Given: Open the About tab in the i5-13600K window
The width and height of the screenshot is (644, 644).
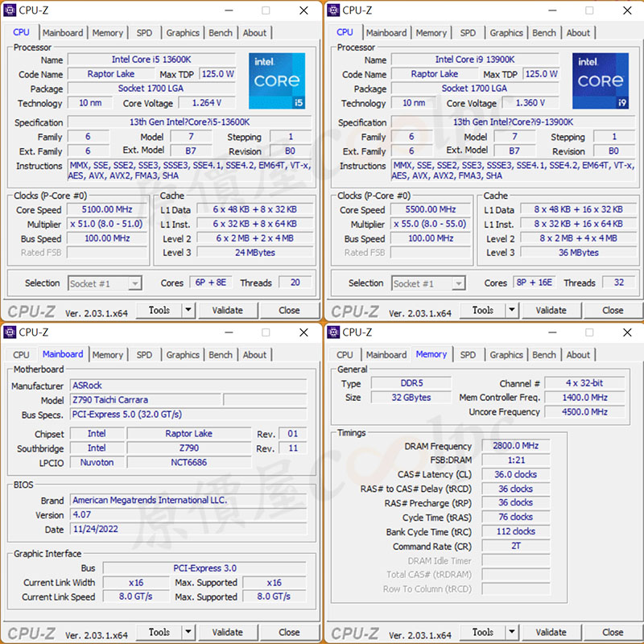Looking at the screenshot, I should (x=254, y=33).
